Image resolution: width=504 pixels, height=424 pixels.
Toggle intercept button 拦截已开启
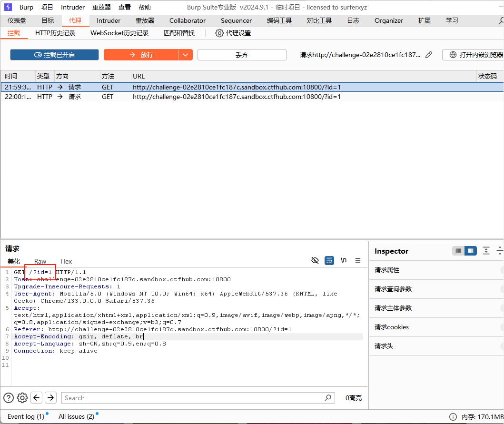point(54,55)
